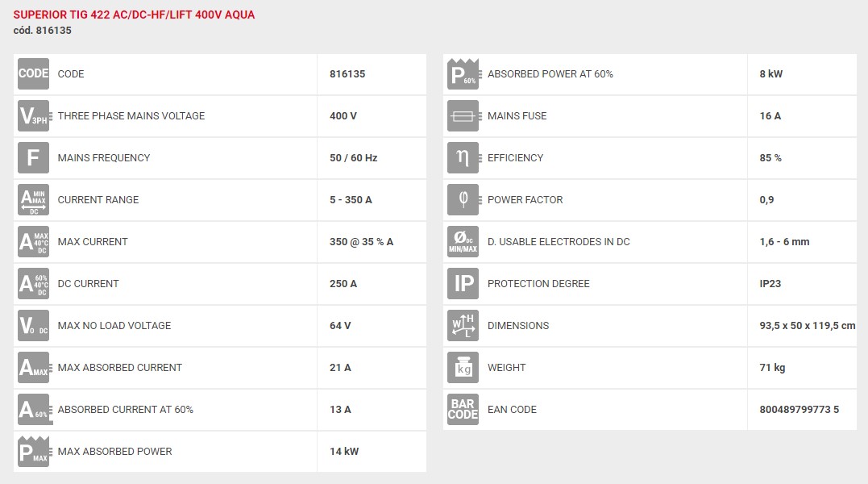This screenshot has width=868, height=484.
Task: Click the mains fuse icon
Action: point(463,115)
